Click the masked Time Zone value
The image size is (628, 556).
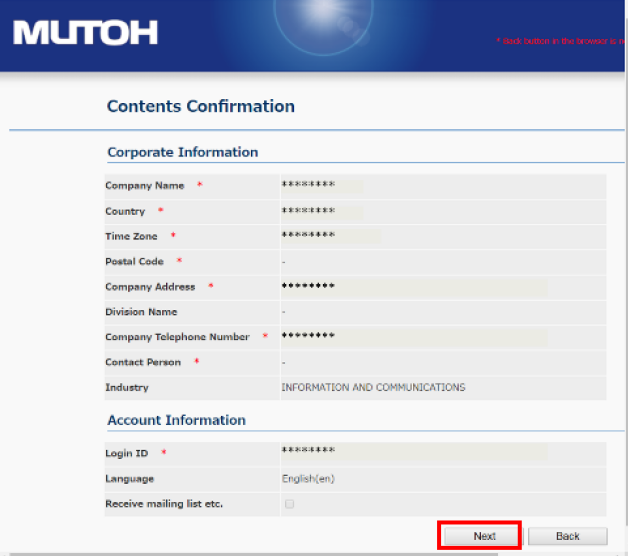tap(308, 236)
